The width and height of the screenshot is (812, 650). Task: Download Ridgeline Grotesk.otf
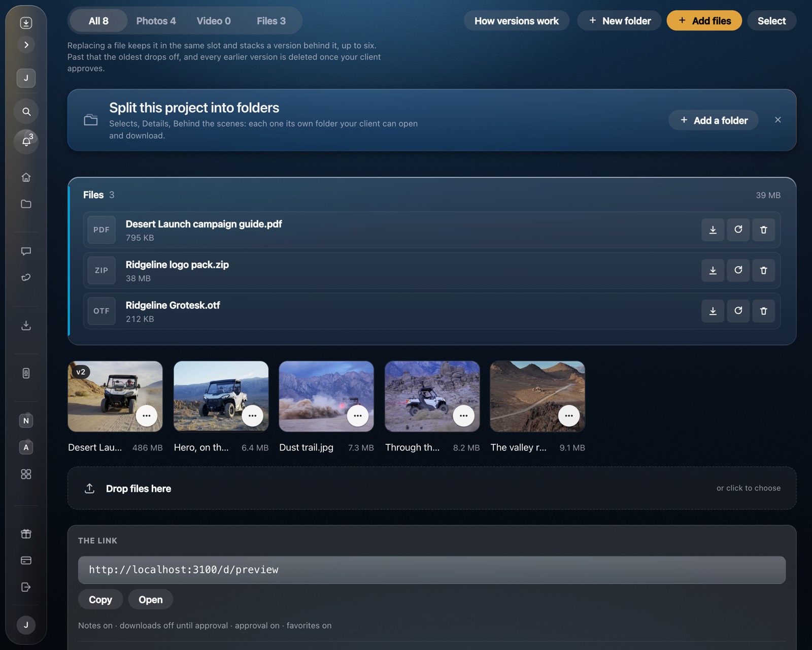(713, 311)
